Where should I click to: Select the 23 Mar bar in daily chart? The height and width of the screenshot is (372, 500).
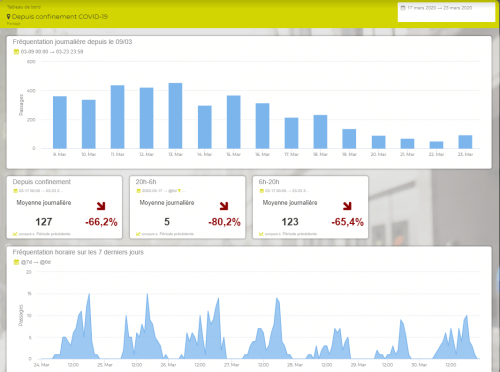[465, 142]
